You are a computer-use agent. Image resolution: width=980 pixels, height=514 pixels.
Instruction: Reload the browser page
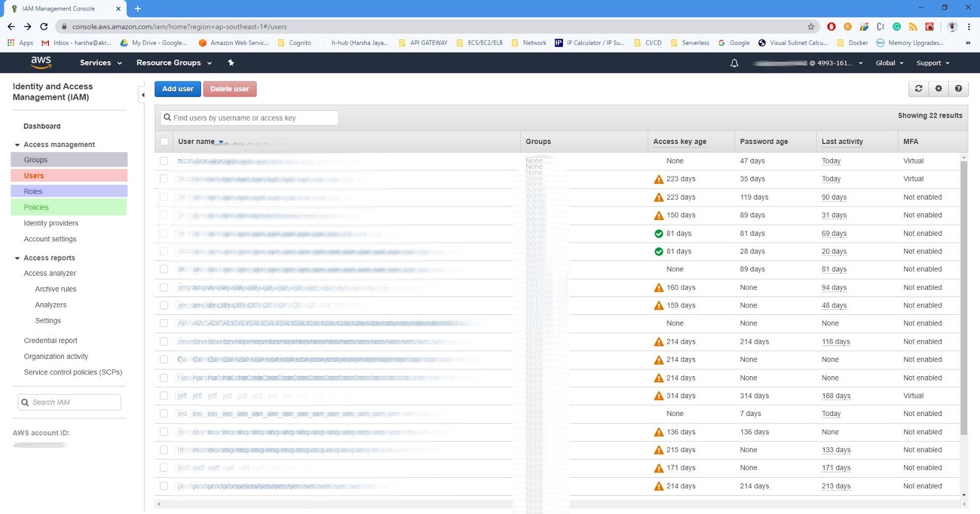click(44, 26)
